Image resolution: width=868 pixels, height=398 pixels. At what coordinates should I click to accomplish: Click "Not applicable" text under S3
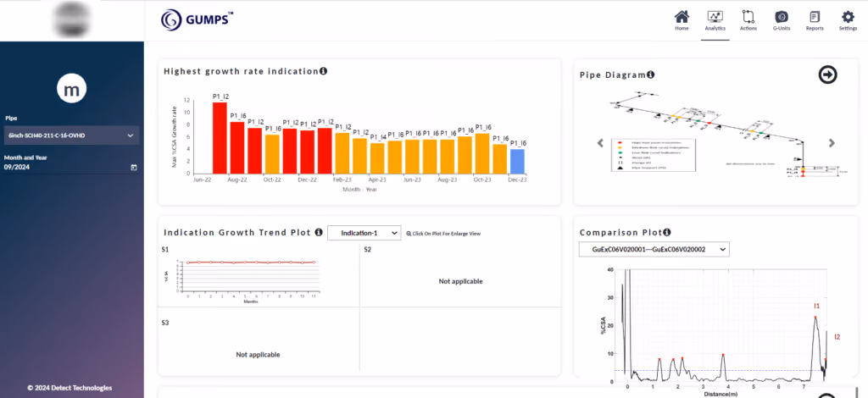click(x=258, y=354)
